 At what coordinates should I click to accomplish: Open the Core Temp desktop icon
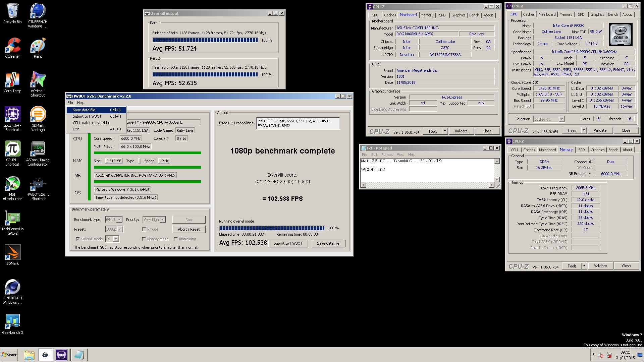(x=12, y=82)
